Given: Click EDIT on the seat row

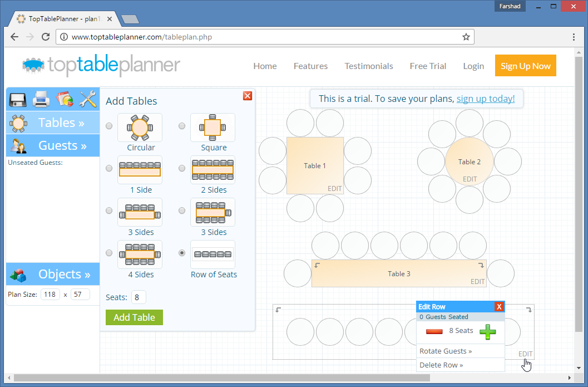Looking at the screenshot, I should click(x=525, y=354).
